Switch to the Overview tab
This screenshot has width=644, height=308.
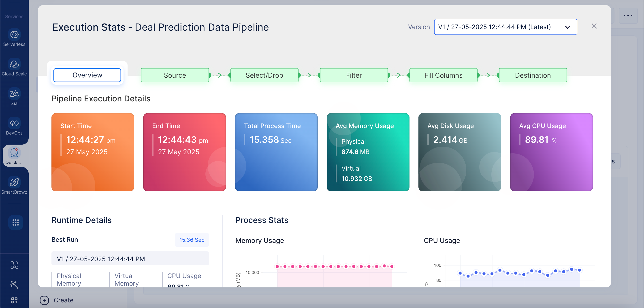[x=87, y=75]
